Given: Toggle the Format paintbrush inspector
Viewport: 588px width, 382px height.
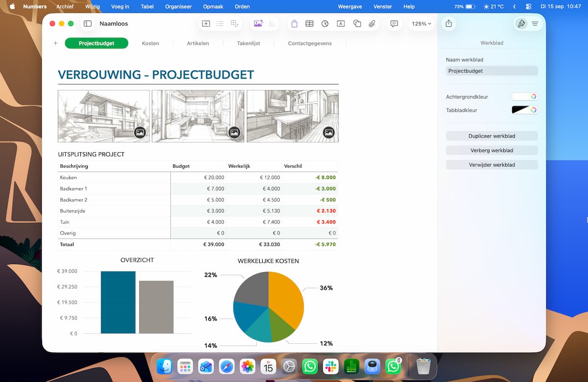Looking at the screenshot, I should pyautogui.click(x=521, y=24).
